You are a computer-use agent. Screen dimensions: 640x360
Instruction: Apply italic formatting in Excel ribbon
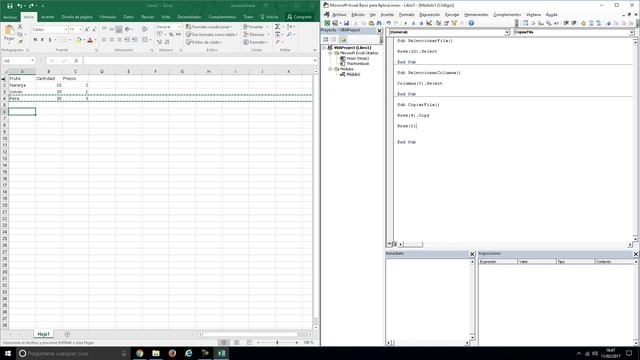pos(42,40)
